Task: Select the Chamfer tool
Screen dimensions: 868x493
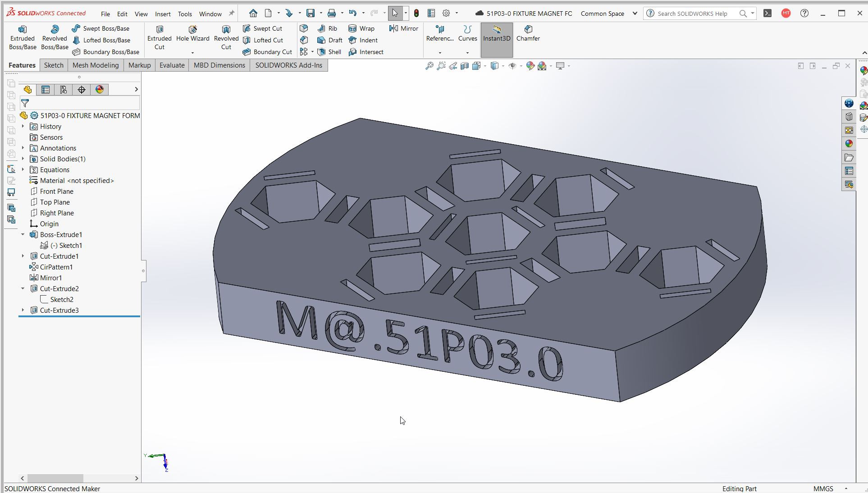Action: pyautogui.click(x=528, y=33)
